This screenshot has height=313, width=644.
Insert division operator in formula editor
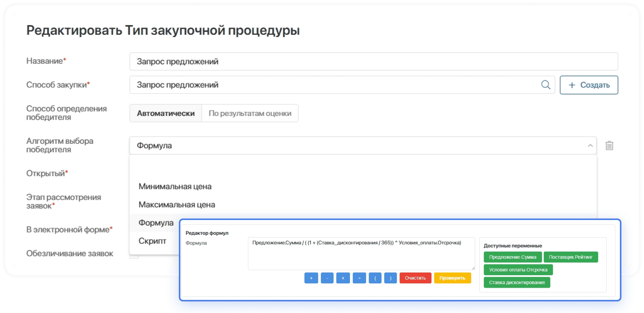[359, 278]
